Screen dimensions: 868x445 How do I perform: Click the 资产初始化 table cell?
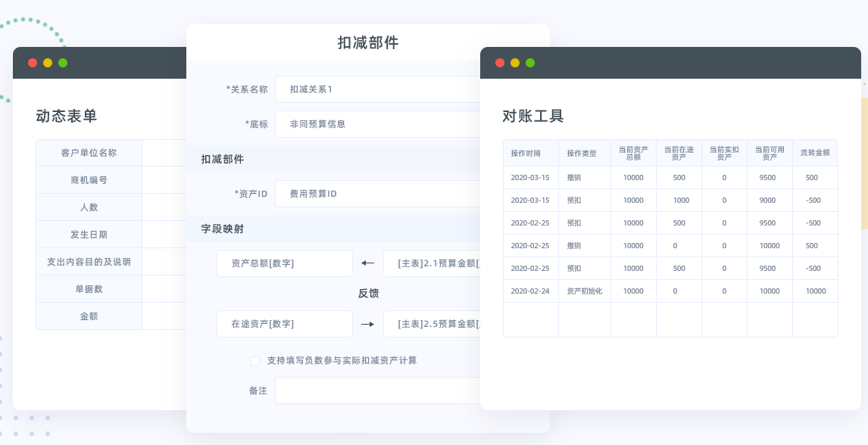(x=584, y=291)
